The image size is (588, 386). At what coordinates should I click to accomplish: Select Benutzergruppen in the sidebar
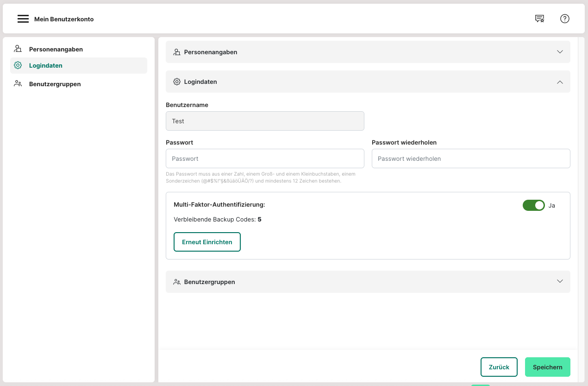(x=55, y=84)
